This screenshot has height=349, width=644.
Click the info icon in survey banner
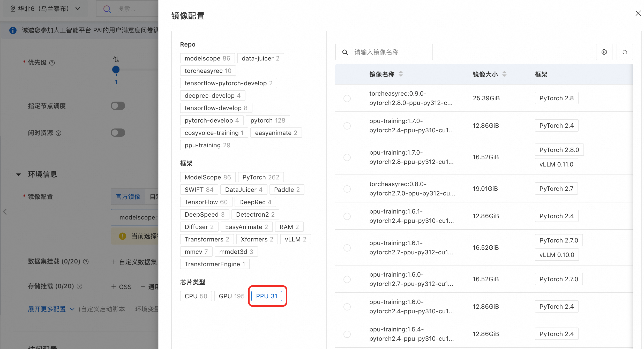point(13,30)
